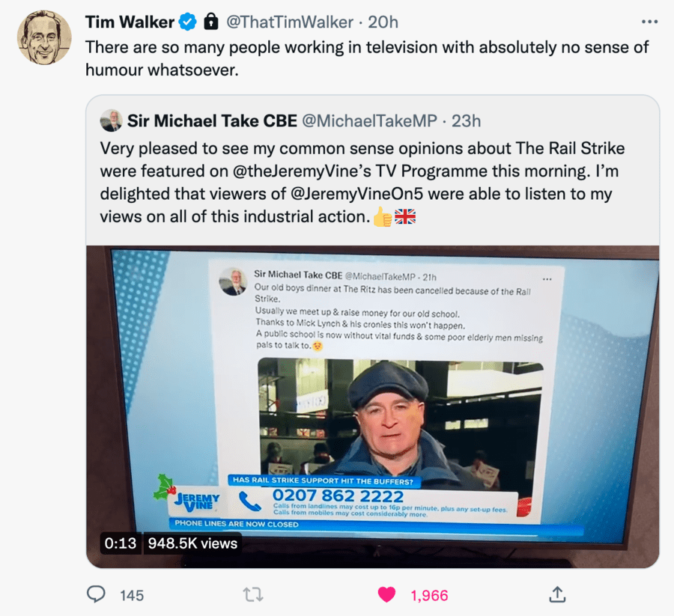Screen dimensions: 674x616
Task: Open the @ThatTimWalker handle
Action: tap(290, 22)
